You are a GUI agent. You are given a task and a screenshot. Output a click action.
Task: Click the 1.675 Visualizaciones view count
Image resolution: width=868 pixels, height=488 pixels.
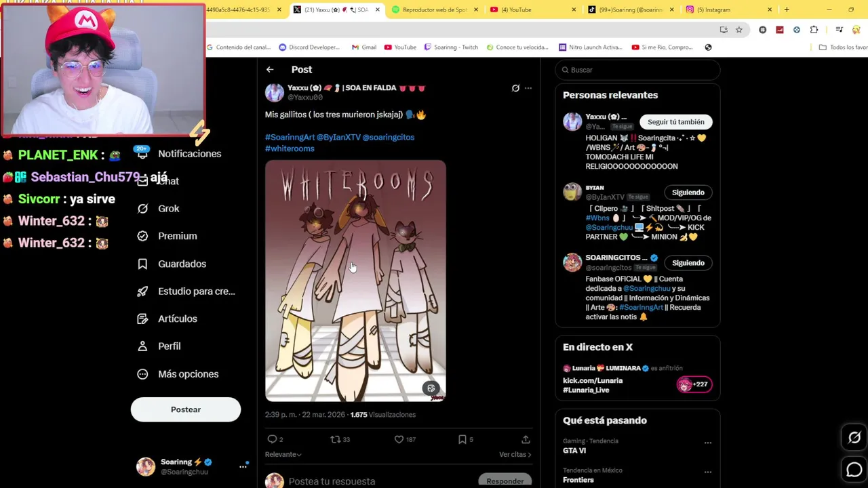click(x=383, y=414)
